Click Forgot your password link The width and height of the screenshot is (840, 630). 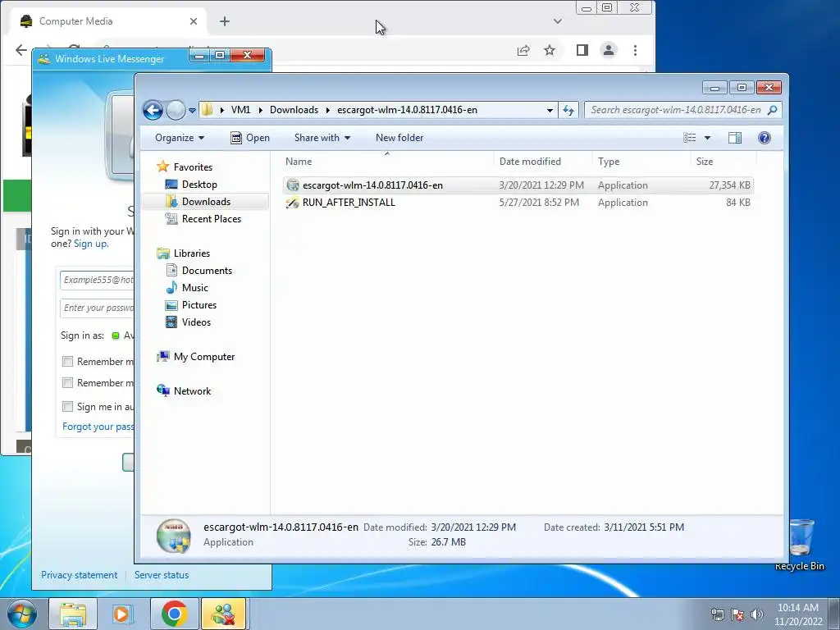coord(98,427)
